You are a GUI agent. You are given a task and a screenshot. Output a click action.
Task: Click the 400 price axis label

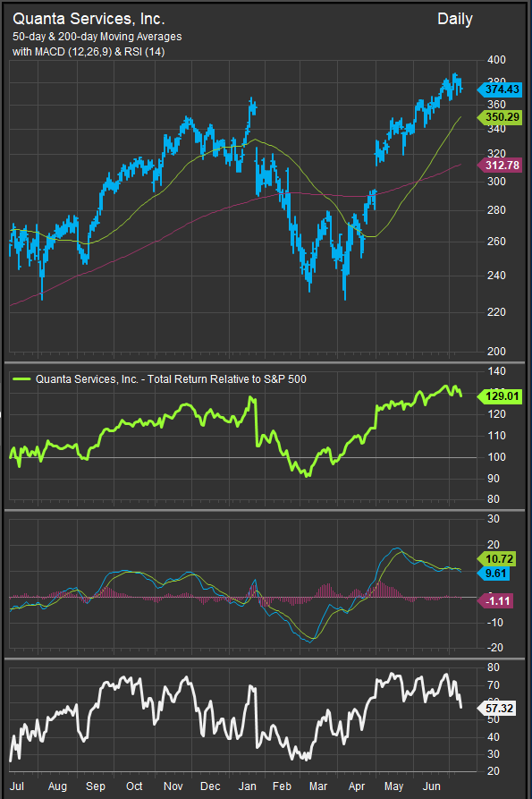[496, 60]
